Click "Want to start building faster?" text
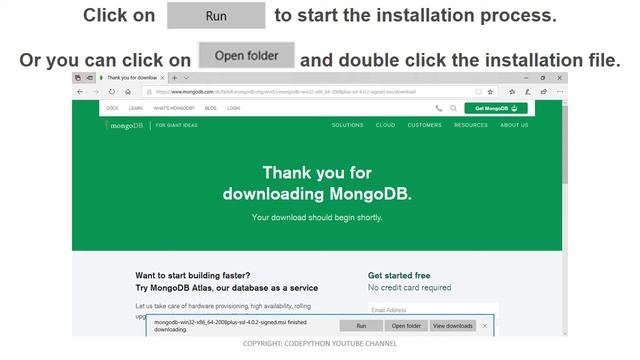Screen dimensions: 640x360 pyautogui.click(x=193, y=276)
